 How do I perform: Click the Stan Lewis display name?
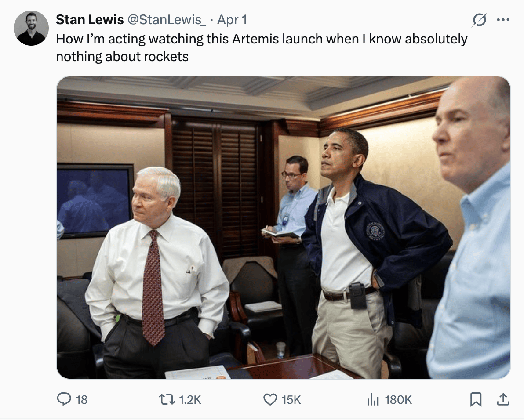click(90, 20)
